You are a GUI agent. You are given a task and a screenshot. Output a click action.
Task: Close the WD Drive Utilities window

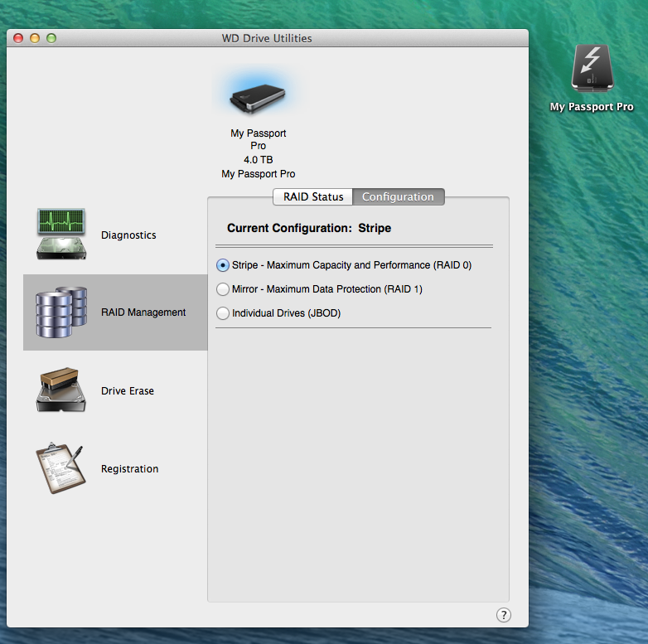pos(19,38)
